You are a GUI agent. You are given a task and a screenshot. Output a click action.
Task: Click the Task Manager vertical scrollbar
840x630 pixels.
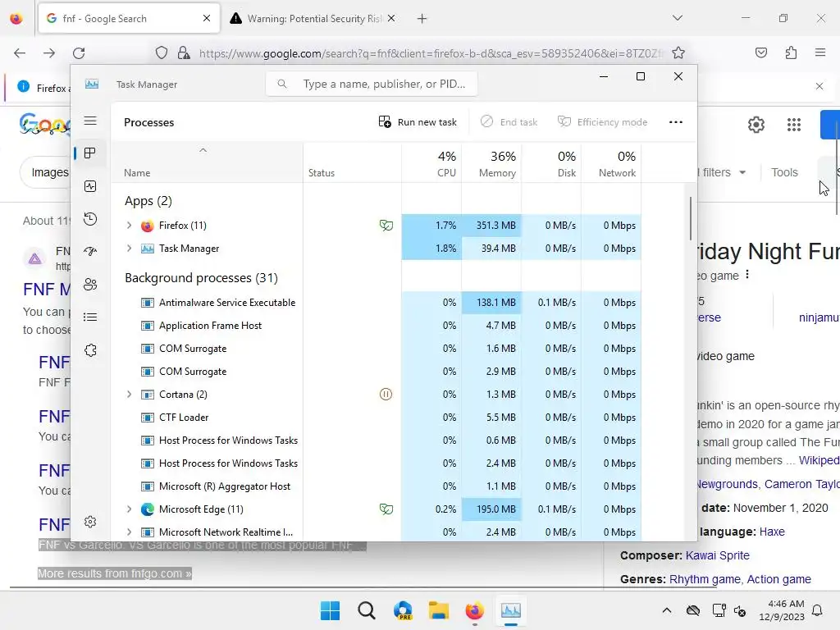(691, 218)
